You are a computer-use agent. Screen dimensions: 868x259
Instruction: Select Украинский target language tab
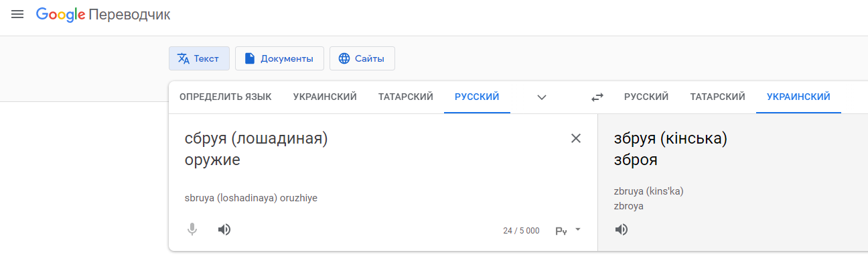point(798,97)
